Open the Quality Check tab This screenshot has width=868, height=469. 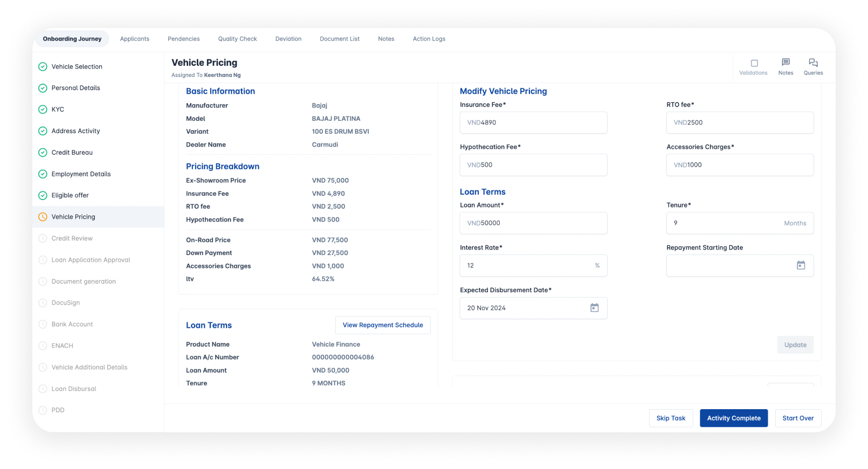[x=237, y=39]
